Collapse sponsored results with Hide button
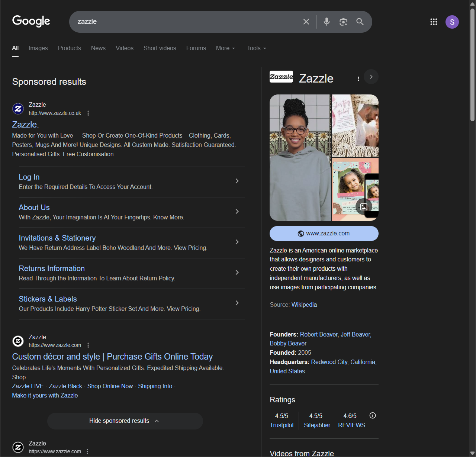Image resolution: width=476 pixels, height=457 pixels. [x=125, y=421]
